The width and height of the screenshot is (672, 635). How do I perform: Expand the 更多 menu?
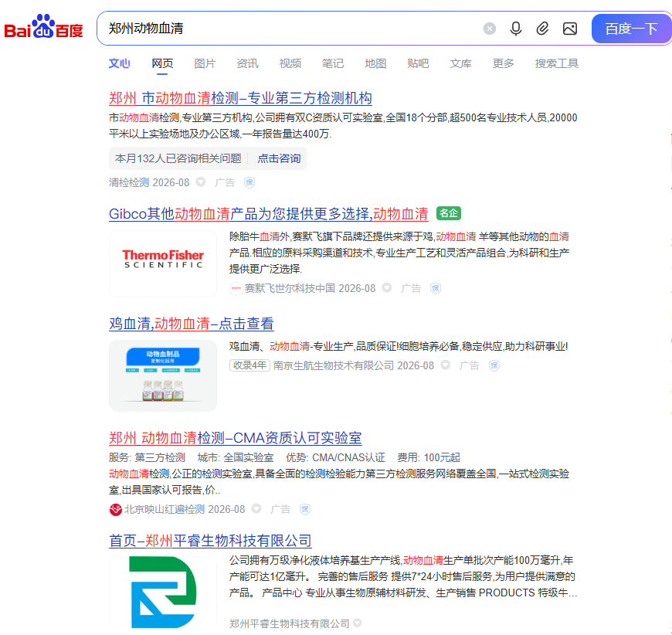pyautogui.click(x=503, y=63)
